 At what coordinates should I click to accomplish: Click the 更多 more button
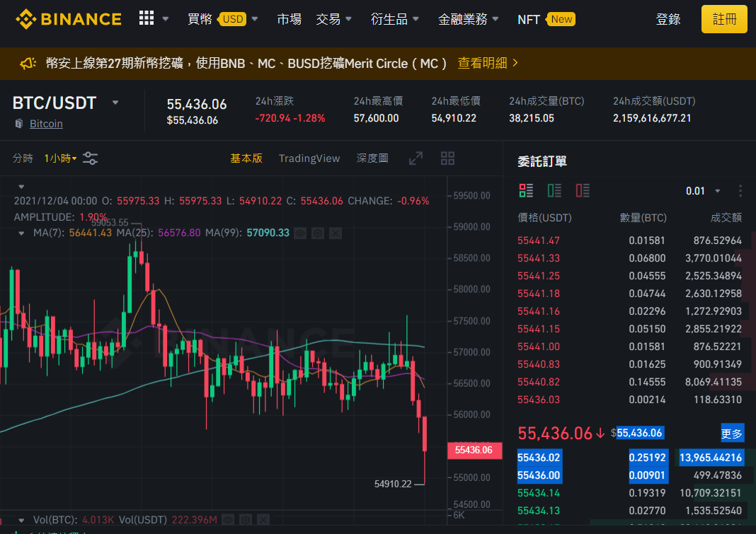point(732,433)
